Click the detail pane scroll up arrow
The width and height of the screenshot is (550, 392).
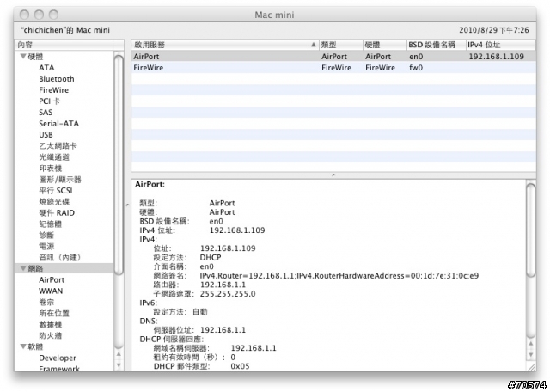click(x=531, y=344)
